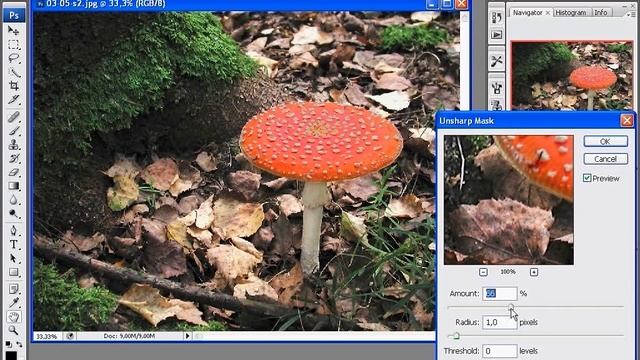Open the History panel from dock
Screen dimensions: 640x360
496,18
